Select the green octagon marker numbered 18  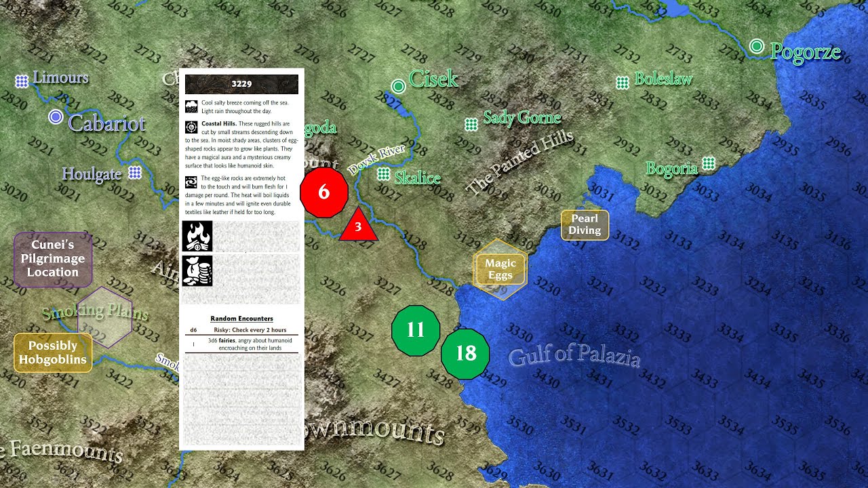point(465,353)
